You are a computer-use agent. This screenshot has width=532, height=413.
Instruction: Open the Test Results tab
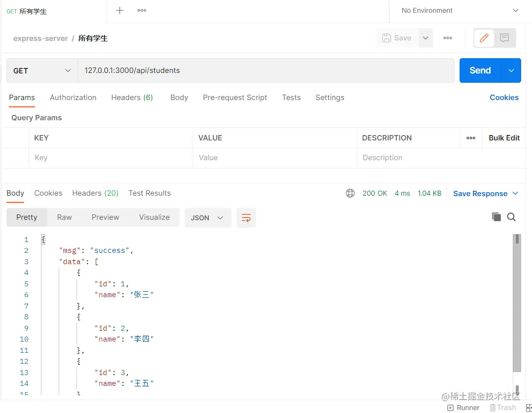tap(150, 193)
